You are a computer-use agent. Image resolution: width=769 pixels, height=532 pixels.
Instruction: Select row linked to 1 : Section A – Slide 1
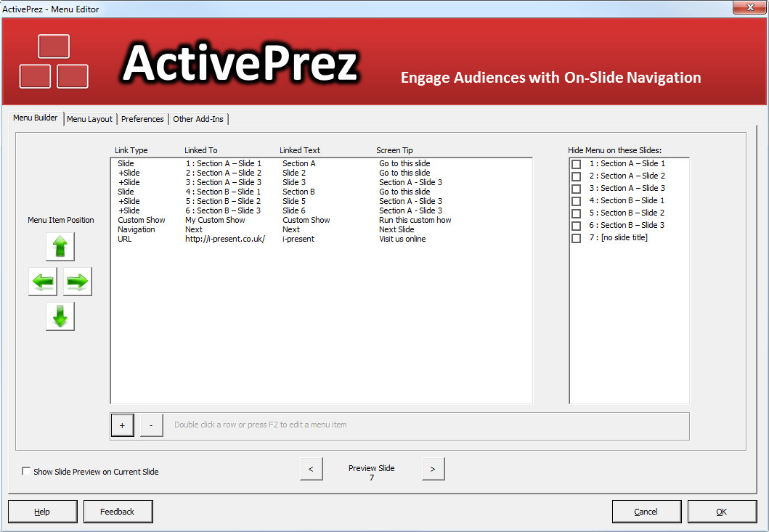(321, 163)
